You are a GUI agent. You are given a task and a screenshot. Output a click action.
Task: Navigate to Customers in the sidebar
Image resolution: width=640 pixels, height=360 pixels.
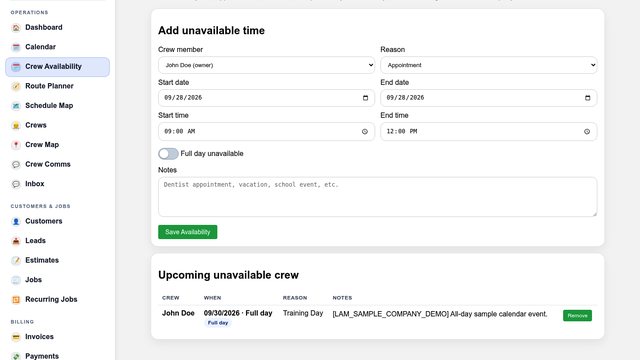[x=58, y=221]
